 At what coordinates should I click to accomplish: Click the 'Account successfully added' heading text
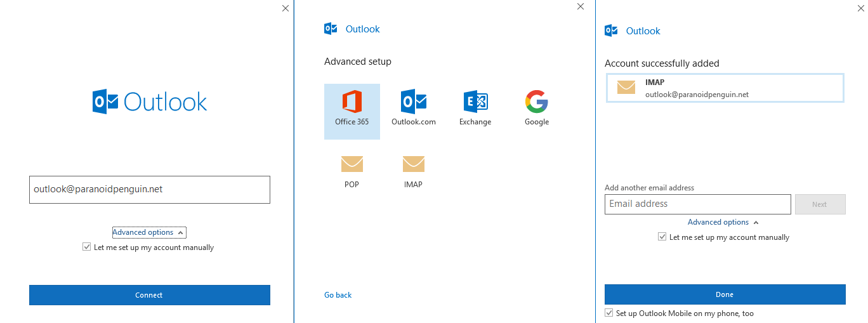(662, 63)
